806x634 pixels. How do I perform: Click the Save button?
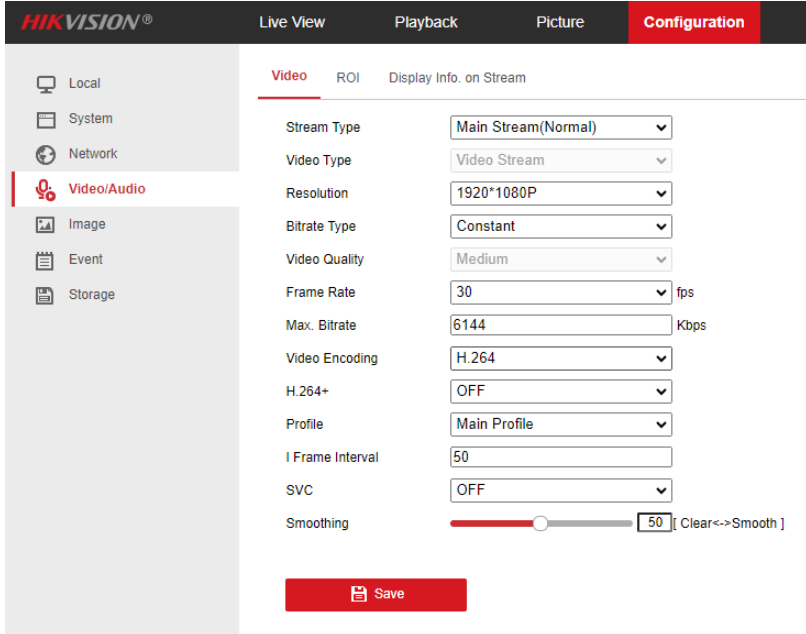(376, 594)
